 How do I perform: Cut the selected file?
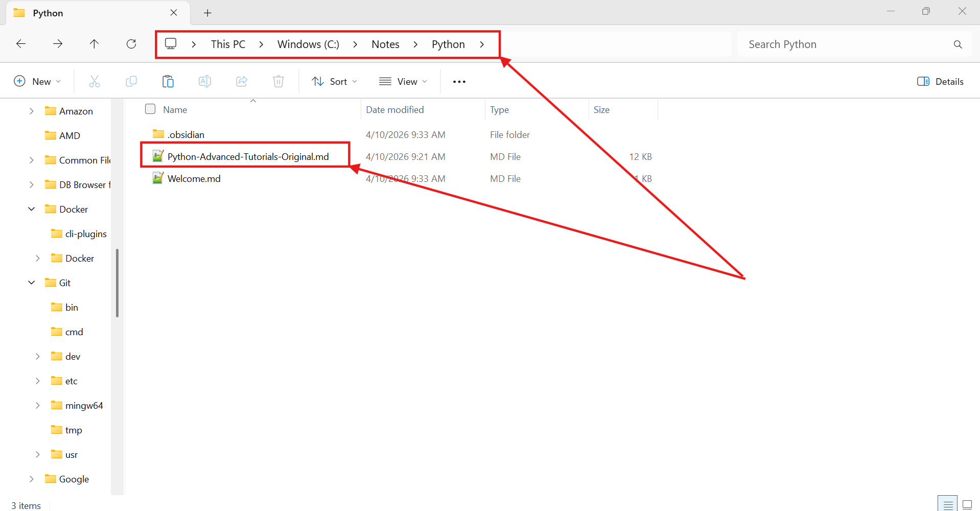click(94, 81)
